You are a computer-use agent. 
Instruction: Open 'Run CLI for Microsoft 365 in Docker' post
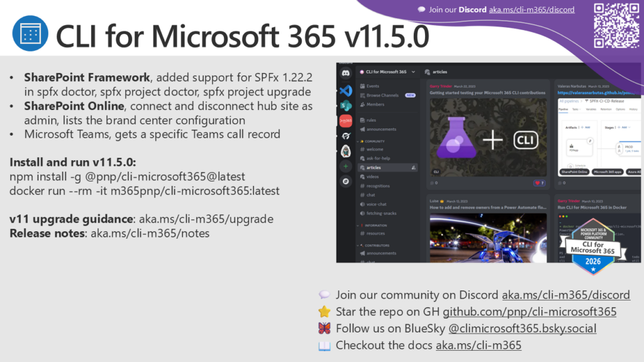coord(592,207)
